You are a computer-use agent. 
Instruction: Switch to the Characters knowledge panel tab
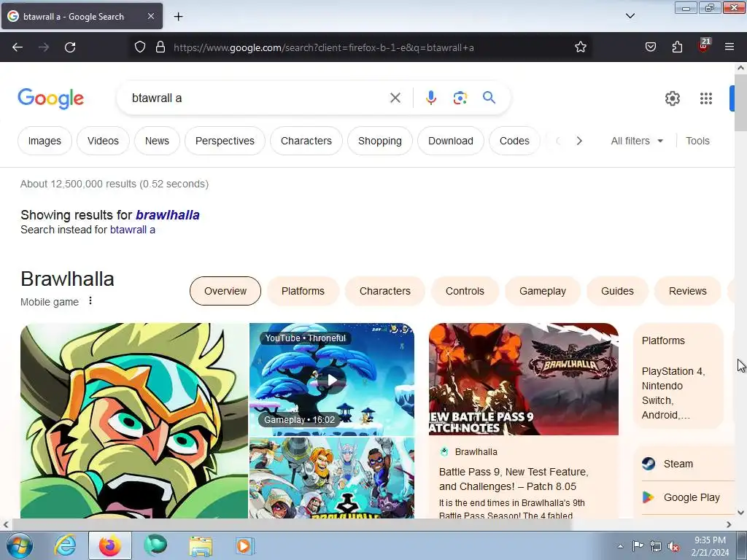[385, 291]
